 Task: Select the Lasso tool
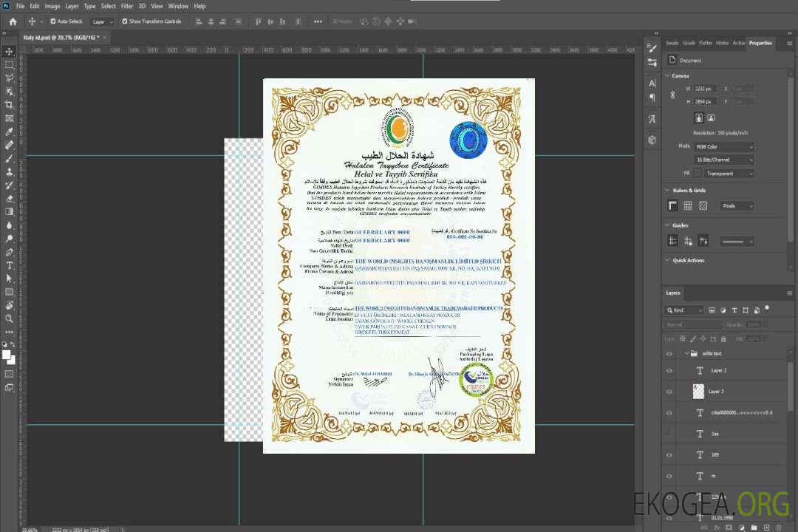click(x=9, y=78)
